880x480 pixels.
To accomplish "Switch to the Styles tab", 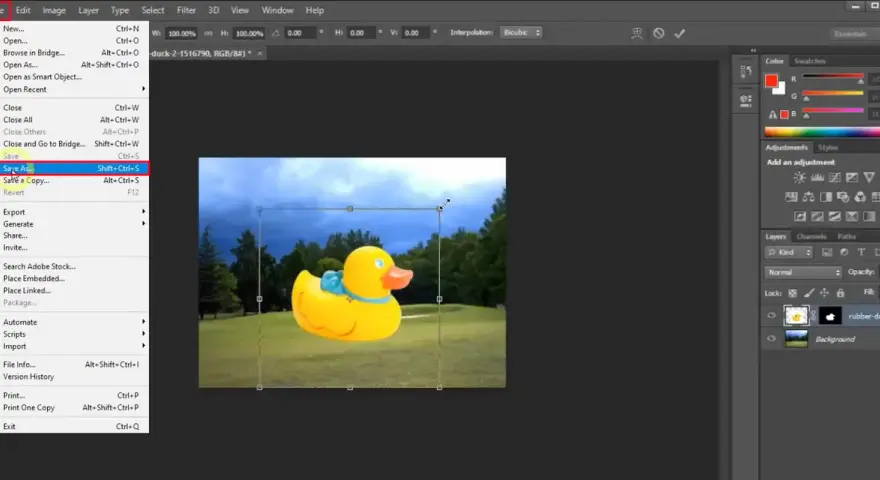I will (828, 148).
